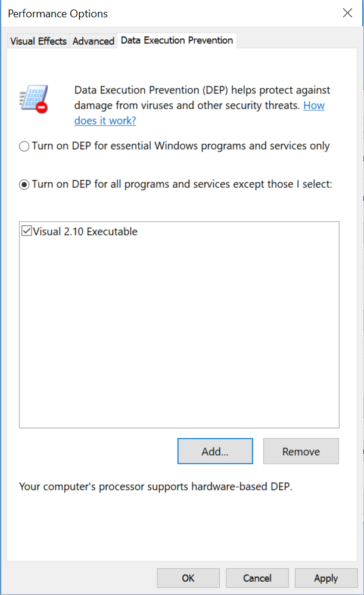Open the "How does it work?" link
The height and width of the screenshot is (595, 364).
pyautogui.click(x=105, y=120)
